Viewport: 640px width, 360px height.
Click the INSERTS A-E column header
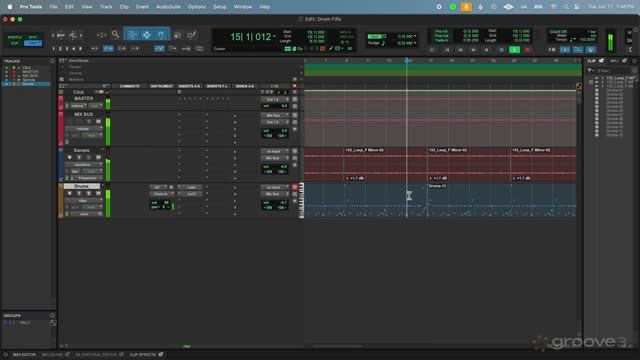click(189, 86)
